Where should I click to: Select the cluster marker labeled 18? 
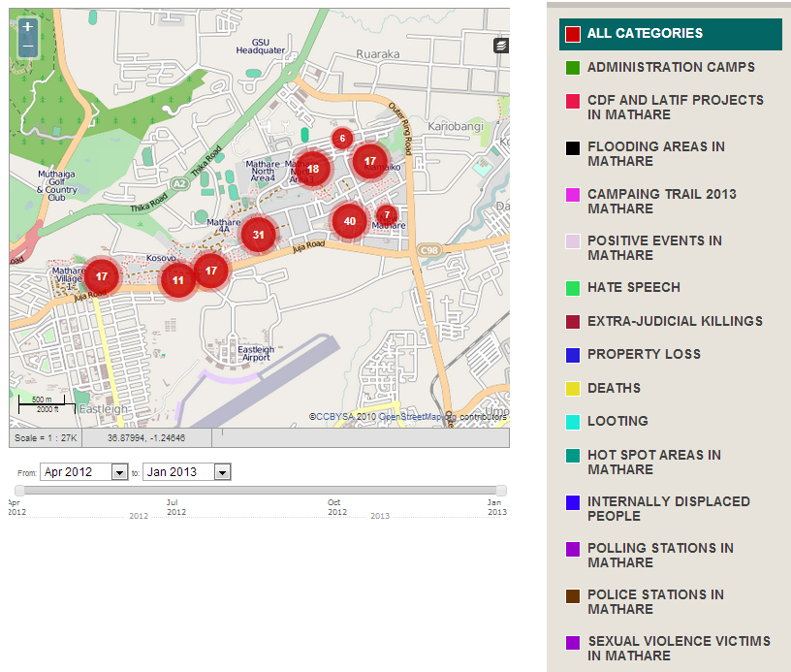pos(312,169)
